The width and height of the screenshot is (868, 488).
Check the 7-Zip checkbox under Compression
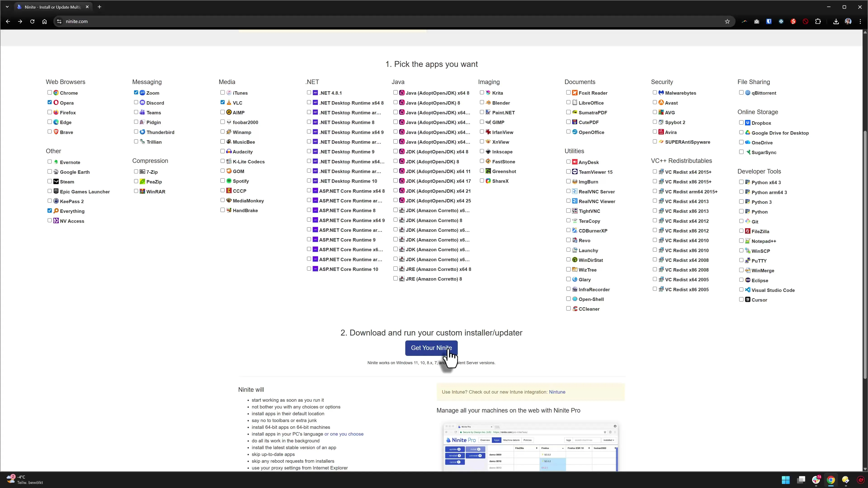(137, 171)
